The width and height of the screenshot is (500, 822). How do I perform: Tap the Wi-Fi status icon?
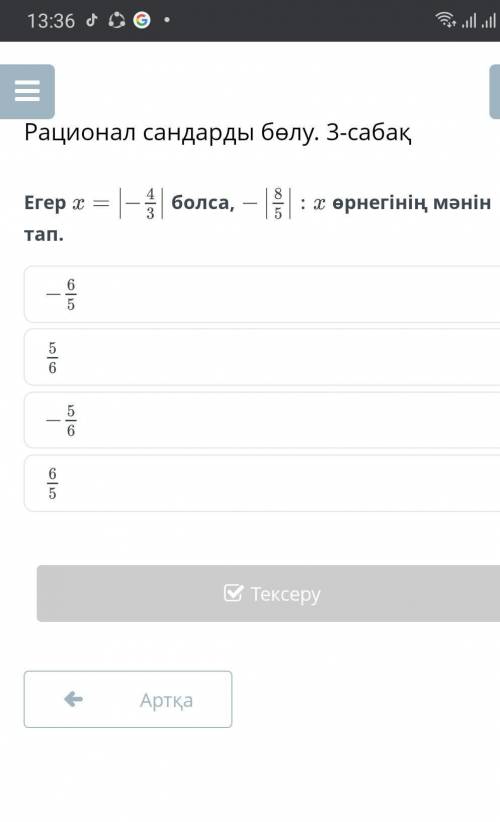point(445,20)
